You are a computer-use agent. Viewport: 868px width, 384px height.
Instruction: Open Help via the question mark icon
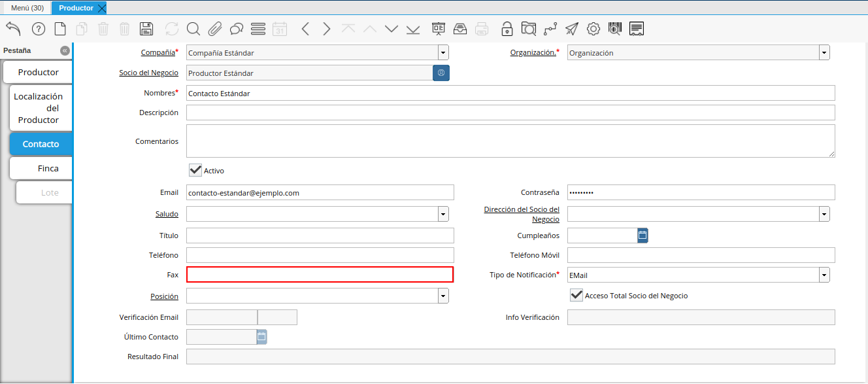pyautogui.click(x=39, y=29)
